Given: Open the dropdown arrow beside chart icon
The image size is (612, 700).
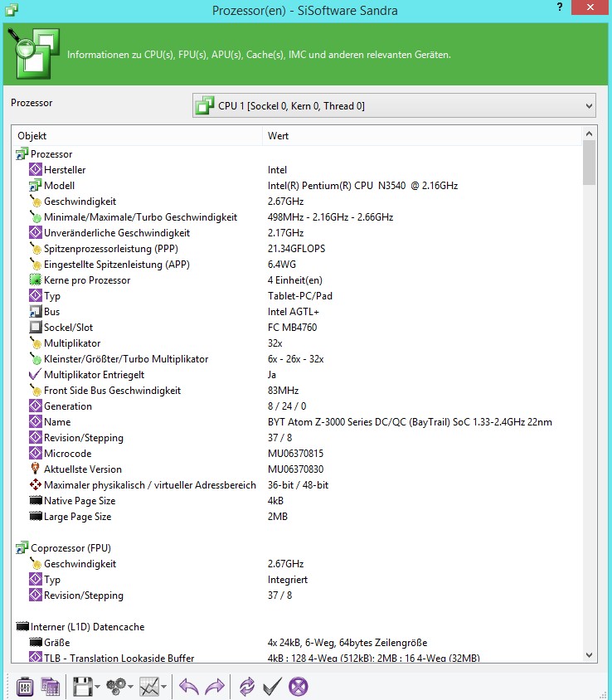Looking at the screenshot, I should coord(164,687).
